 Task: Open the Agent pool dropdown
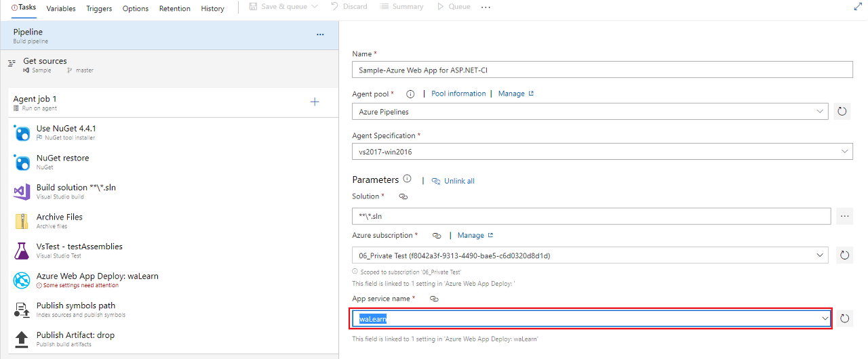point(590,111)
